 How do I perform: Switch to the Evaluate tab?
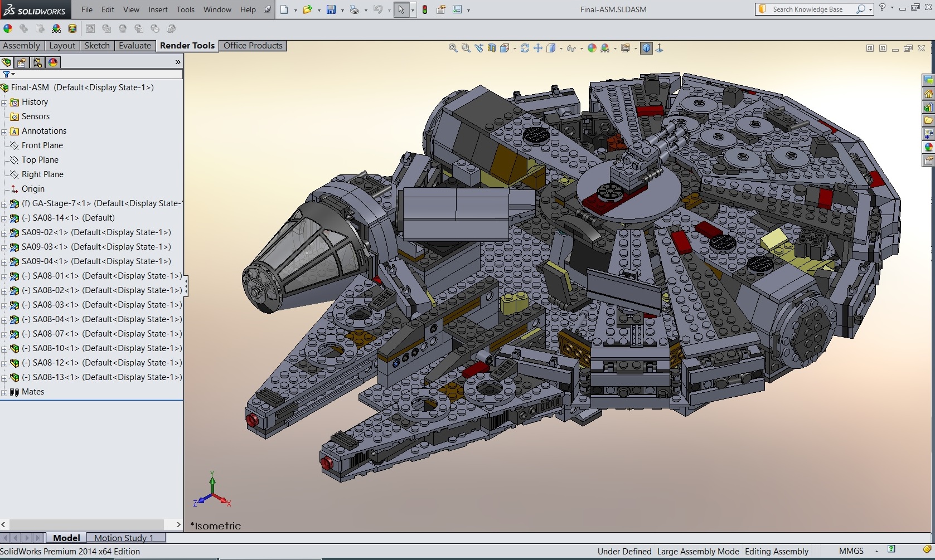click(x=135, y=46)
